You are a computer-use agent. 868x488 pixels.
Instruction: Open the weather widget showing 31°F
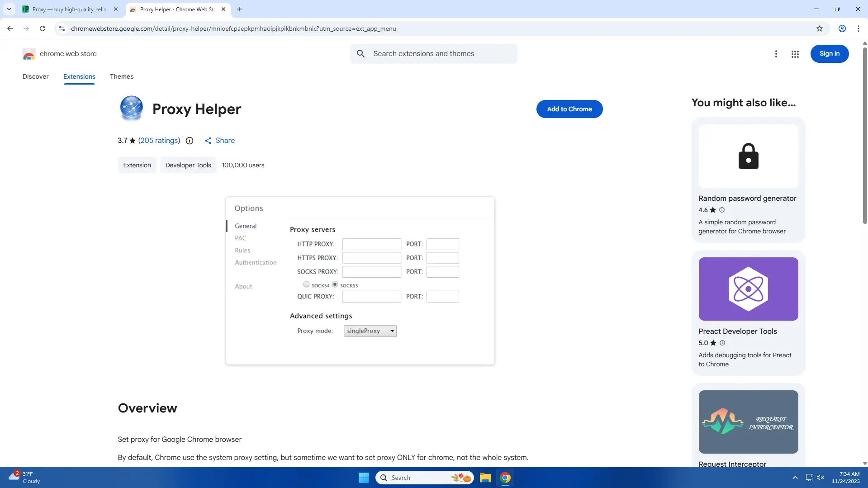pyautogui.click(x=24, y=478)
